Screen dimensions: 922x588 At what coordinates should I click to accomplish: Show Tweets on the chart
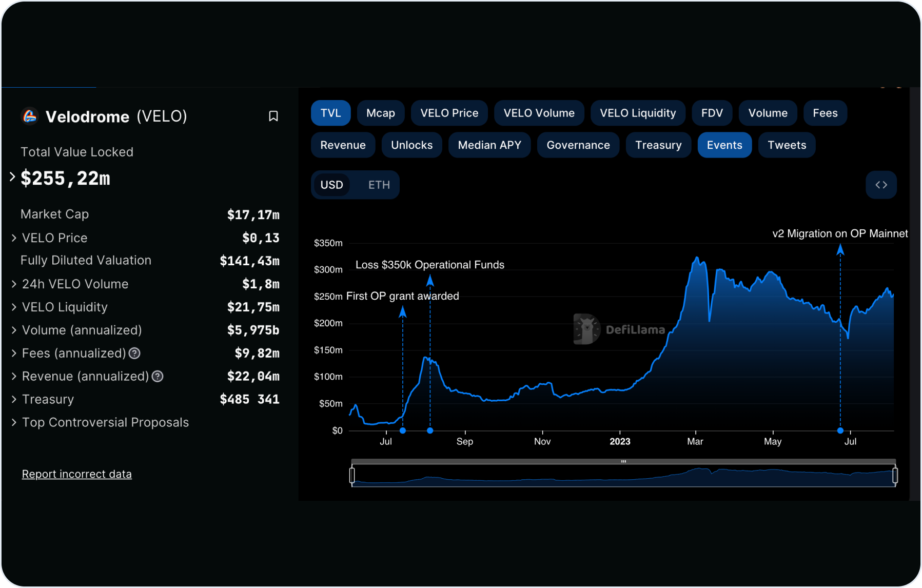pyautogui.click(x=787, y=145)
